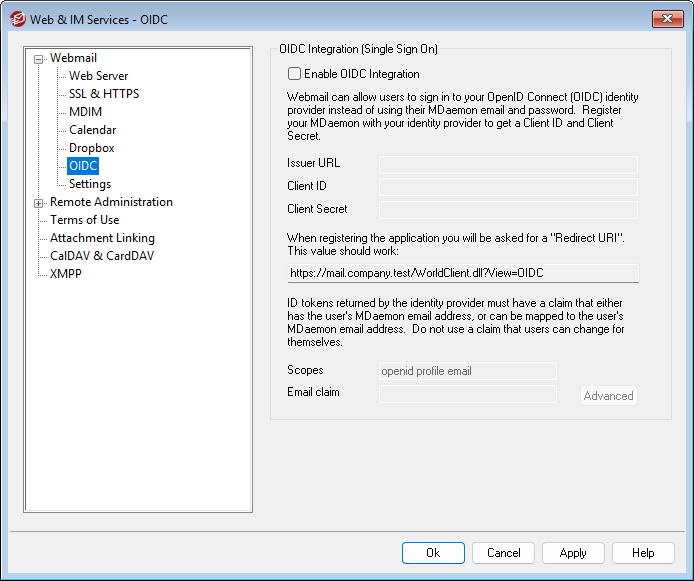Click the Redirect URI value field

tap(461, 273)
